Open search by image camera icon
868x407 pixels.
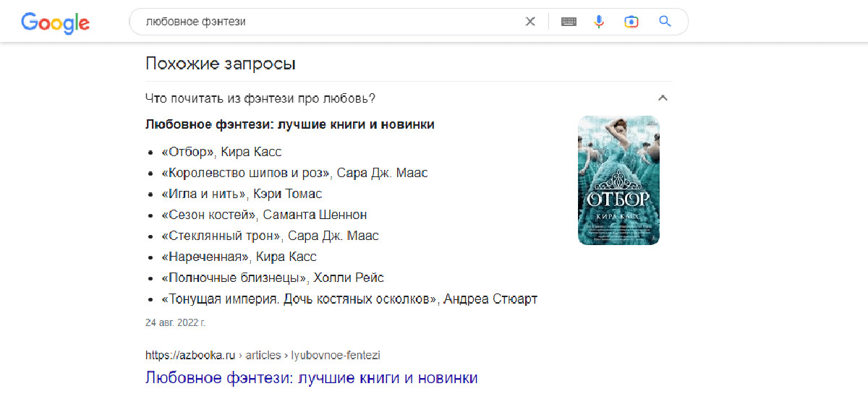coord(631,22)
